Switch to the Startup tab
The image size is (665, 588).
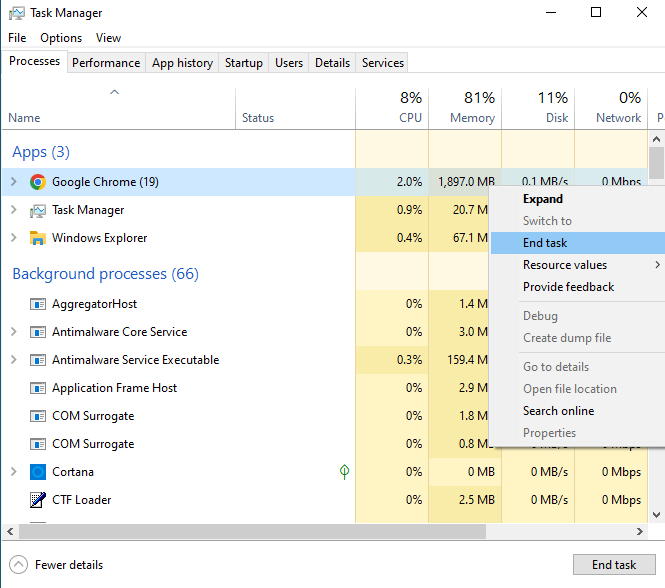tap(243, 63)
